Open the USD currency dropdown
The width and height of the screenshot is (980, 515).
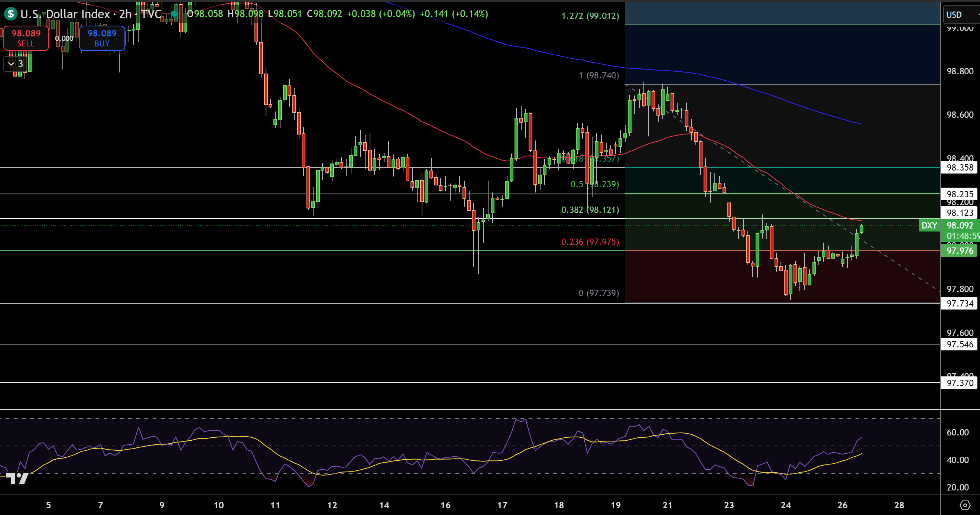[962, 14]
